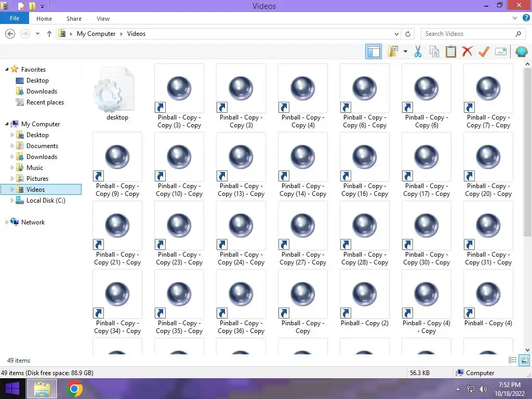The height and width of the screenshot is (399, 532).
Task: Select the desktop settings file
Action: point(117,94)
